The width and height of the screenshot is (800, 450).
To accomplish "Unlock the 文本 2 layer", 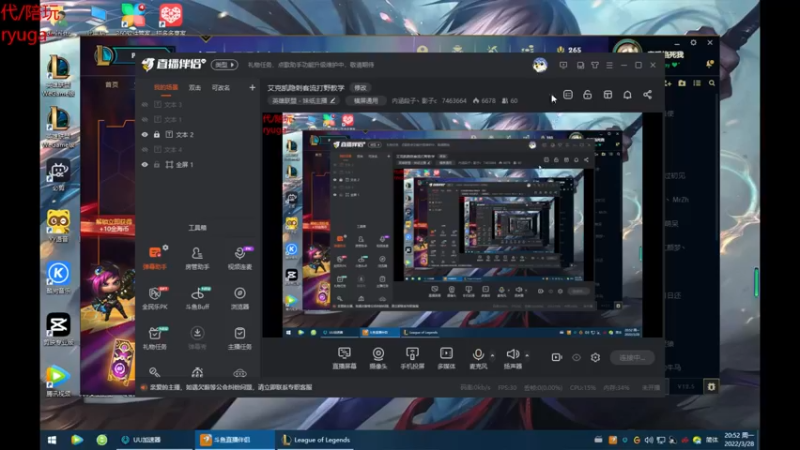I will (x=157, y=135).
